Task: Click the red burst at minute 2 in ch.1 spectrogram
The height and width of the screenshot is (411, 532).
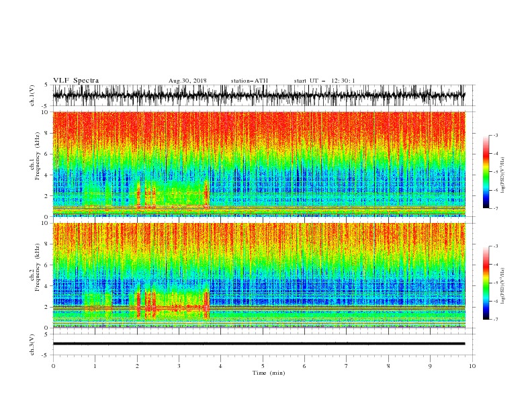Action: point(138,195)
